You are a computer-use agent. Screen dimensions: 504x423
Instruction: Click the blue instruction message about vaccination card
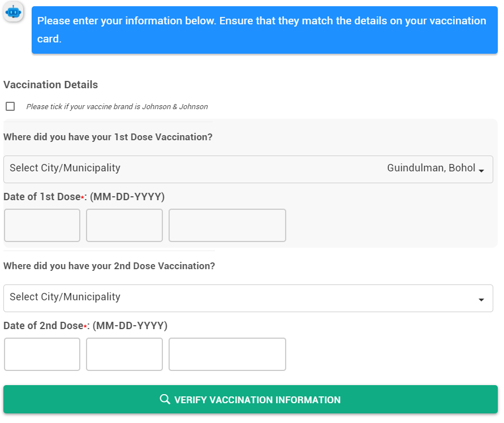265,30
